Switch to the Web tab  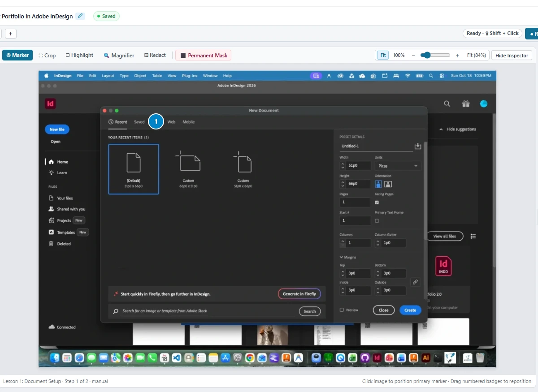click(171, 122)
